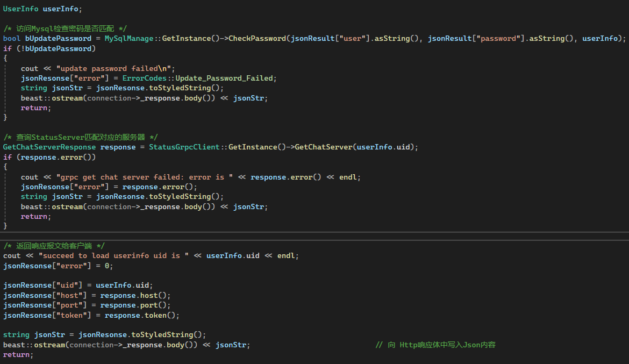
Task: Click the comment "查询StatusServer匹配对应的服务器"
Action: 80,137
